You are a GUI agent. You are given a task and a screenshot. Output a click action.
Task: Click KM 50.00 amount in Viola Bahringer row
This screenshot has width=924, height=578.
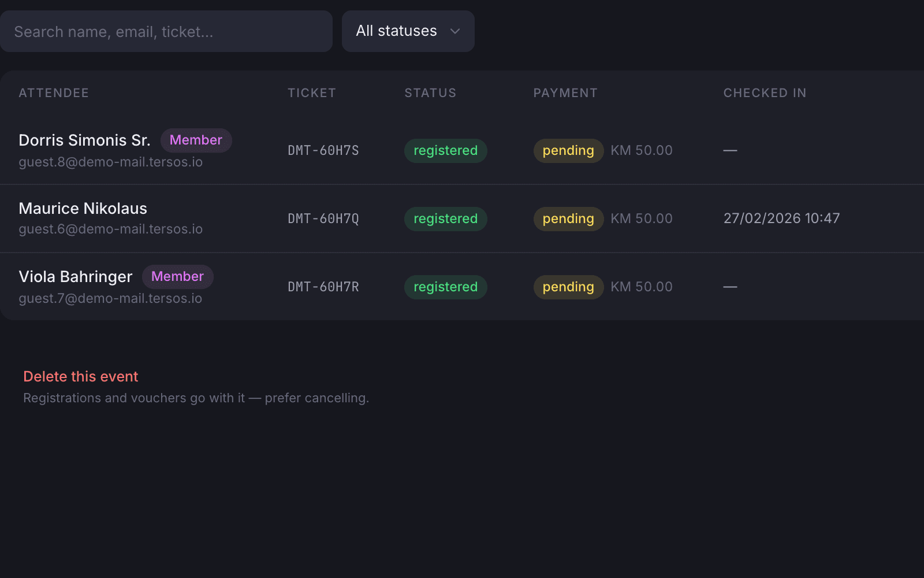[x=642, y=287]
